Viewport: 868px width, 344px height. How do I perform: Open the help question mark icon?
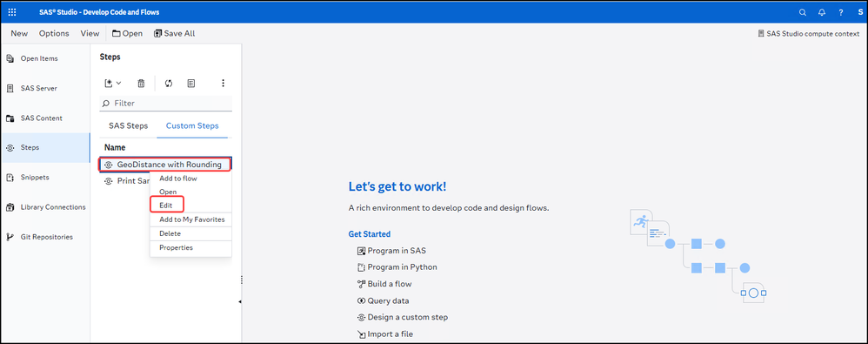[840, 12]
